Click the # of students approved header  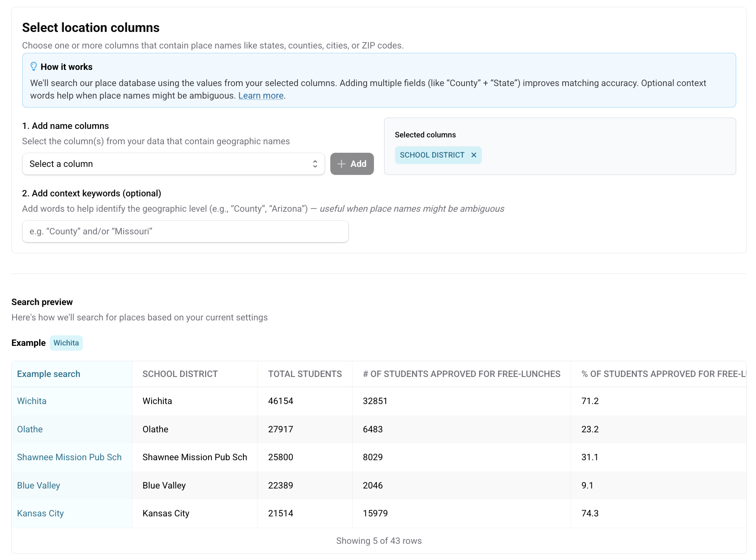click(x=461, y=374)
